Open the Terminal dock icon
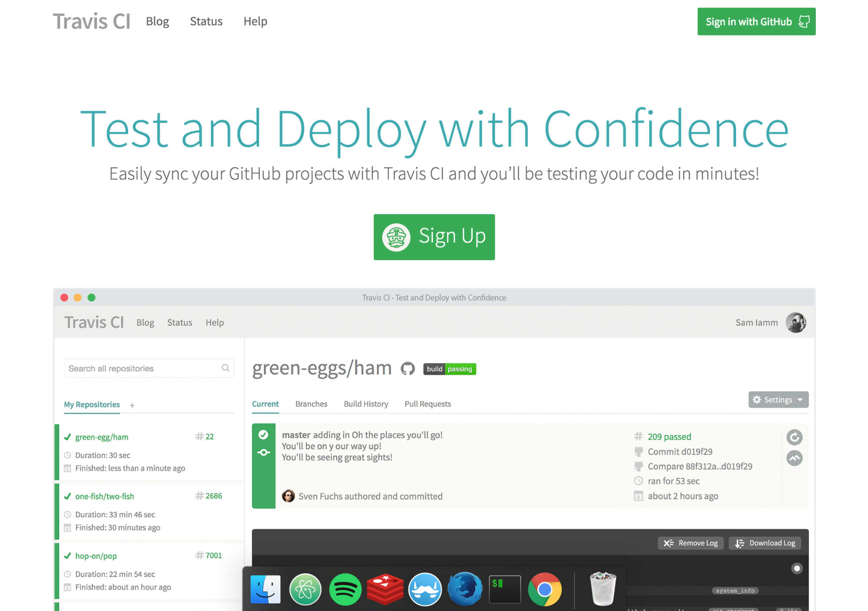 point(505,589)
